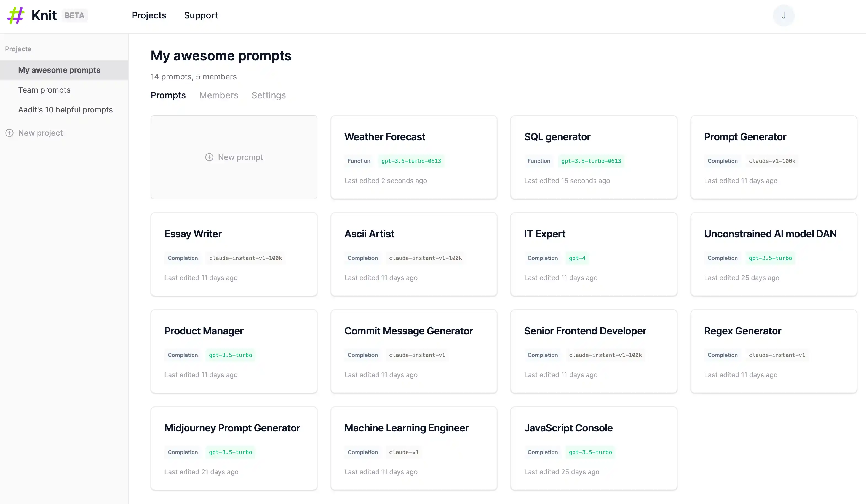Click the Knit hashtag logo icon
This screenshot has width=866, height=504.
point(16,15)
